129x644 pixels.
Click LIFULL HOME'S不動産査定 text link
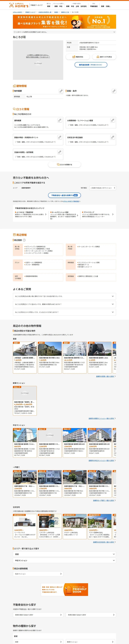[x=71, y=201]
